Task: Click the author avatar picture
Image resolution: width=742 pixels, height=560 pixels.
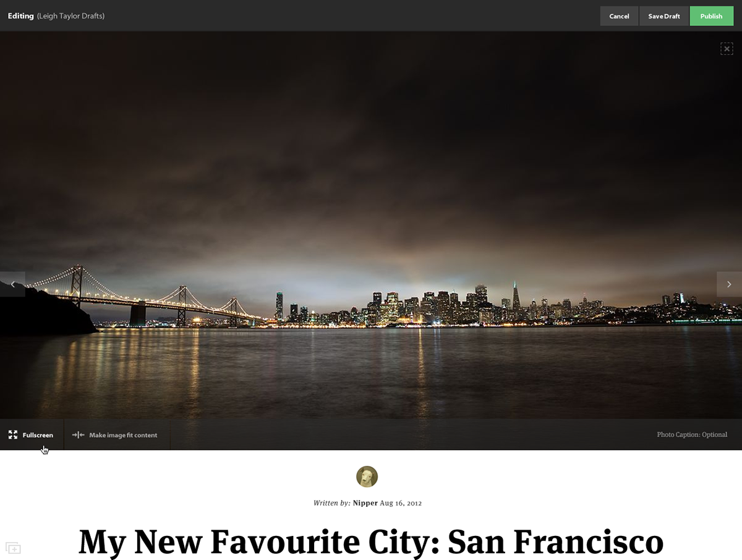Action: 367,477
